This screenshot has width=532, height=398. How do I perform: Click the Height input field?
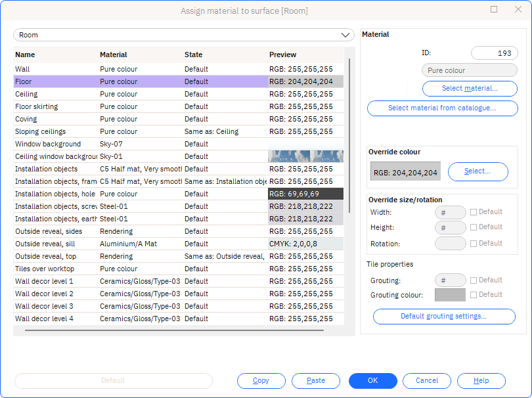(x=450, y=227)
